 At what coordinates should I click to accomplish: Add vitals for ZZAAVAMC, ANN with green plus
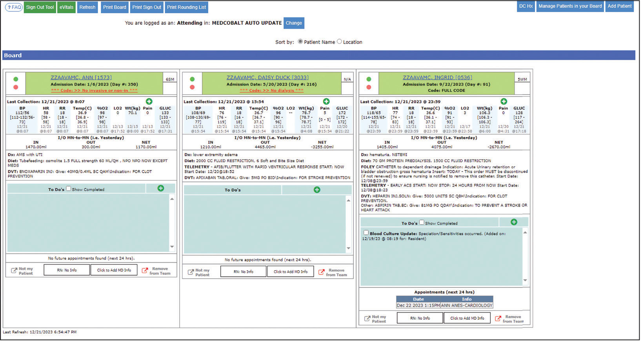point(149,101)
